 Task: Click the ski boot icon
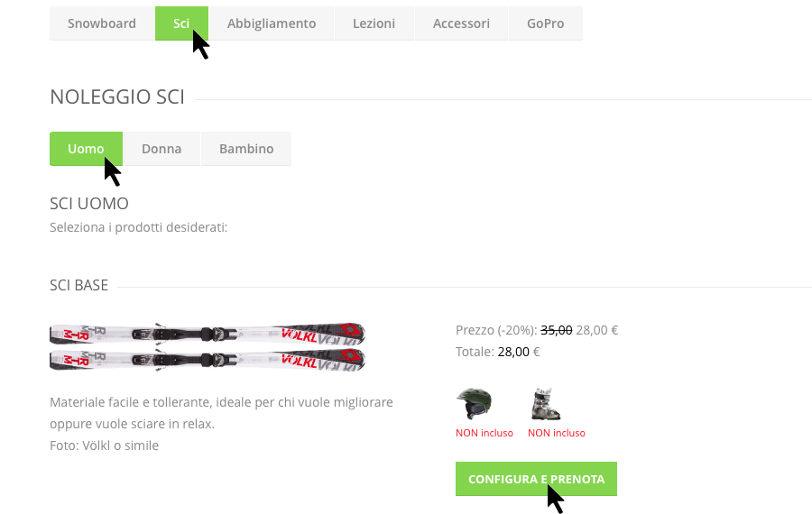point(546,404)
